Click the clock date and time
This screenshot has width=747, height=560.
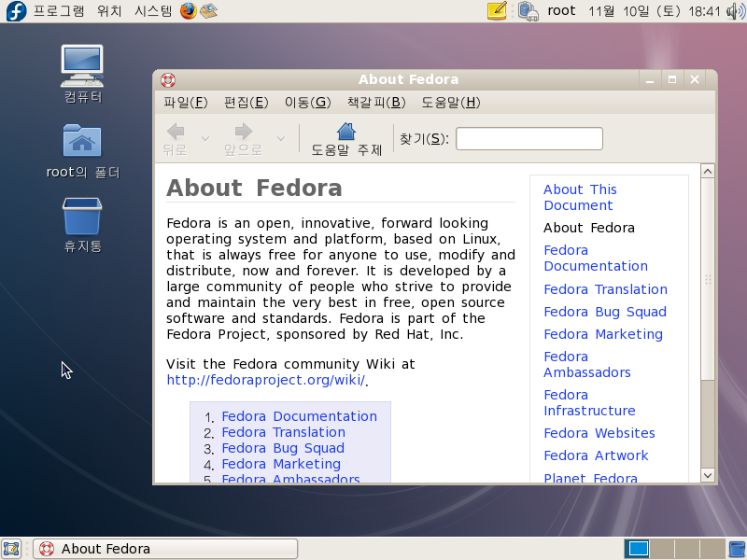(x=655, y=11)
